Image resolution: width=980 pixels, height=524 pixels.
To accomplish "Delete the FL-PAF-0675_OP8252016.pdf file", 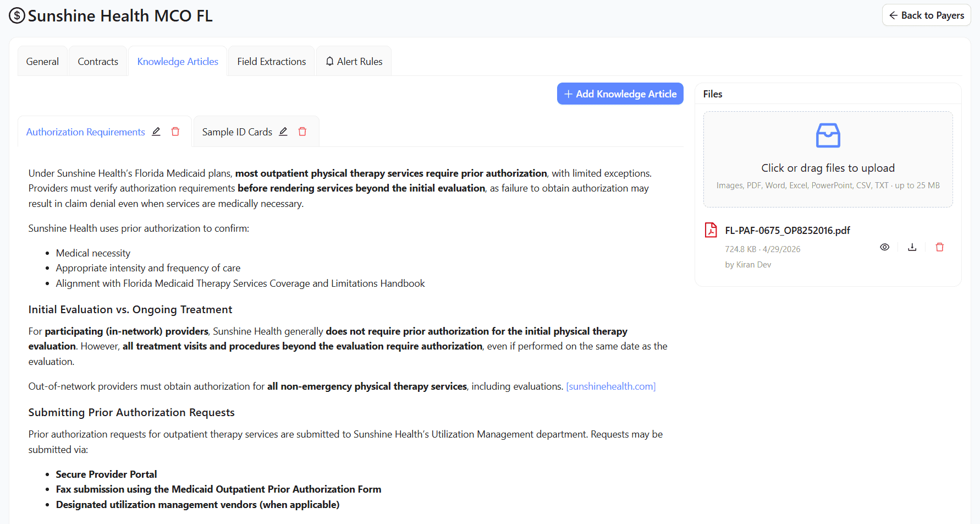I will (x=939, y=247).
